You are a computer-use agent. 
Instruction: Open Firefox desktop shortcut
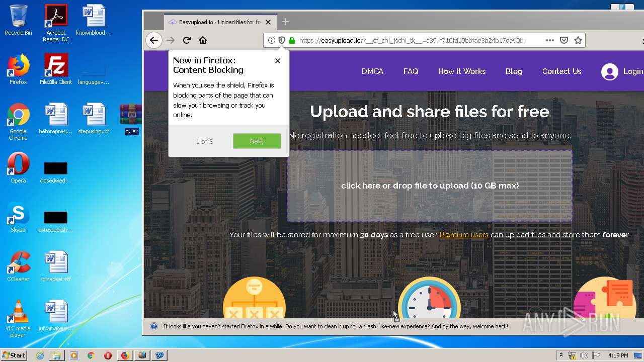[18, 69]
